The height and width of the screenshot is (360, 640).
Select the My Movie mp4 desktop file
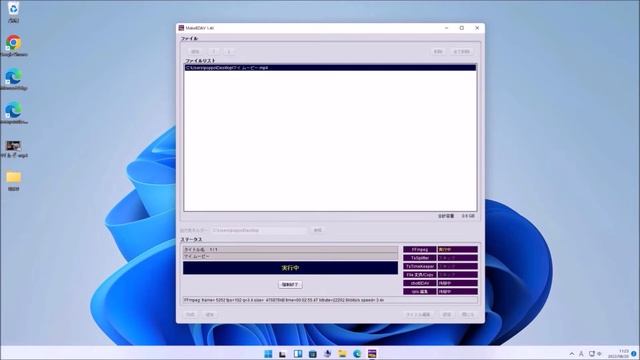[13, 149]
